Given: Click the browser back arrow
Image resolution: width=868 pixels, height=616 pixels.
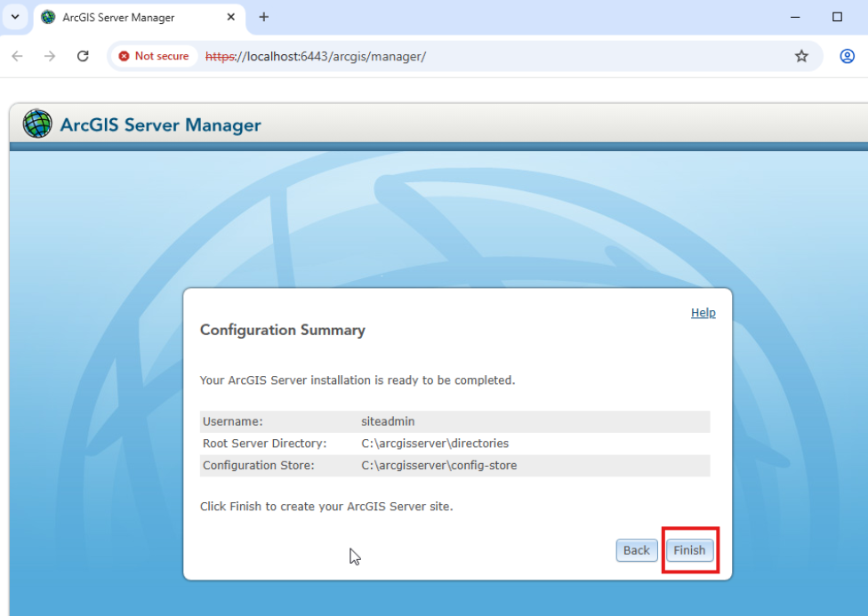Looking at the screenshot, I should [x=18, y=56].
